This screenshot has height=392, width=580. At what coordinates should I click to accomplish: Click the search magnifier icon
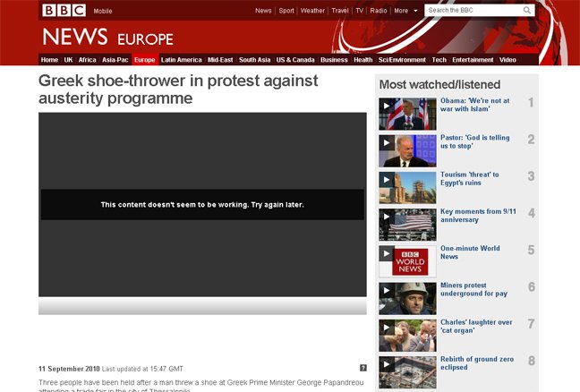coord(527,11)
